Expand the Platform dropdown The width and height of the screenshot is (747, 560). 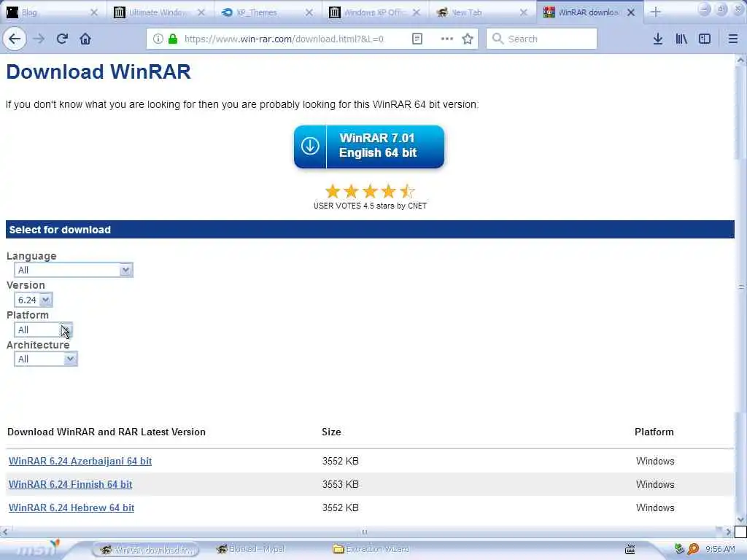pyautogui.click(x=43, y=330)
